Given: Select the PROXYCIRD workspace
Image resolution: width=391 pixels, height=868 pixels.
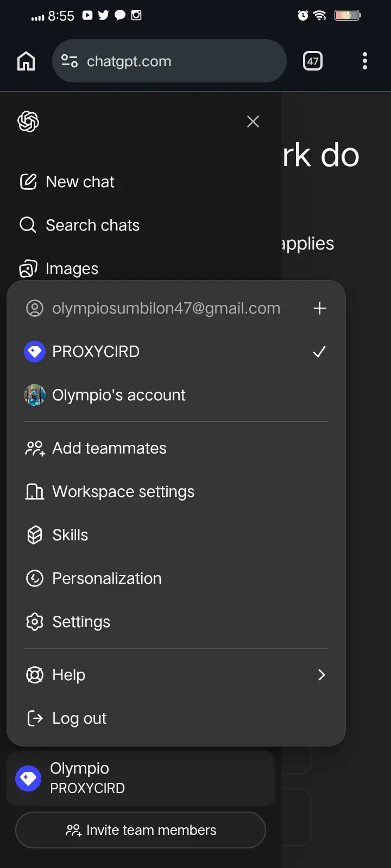Looking at the screenshot, I should (x=176, y=352).
